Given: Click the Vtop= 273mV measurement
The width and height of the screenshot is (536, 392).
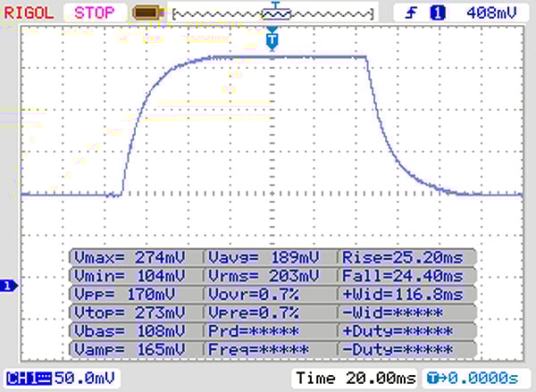Looking at the screenshot, I should pyautogui.click(x=130, y=313).
